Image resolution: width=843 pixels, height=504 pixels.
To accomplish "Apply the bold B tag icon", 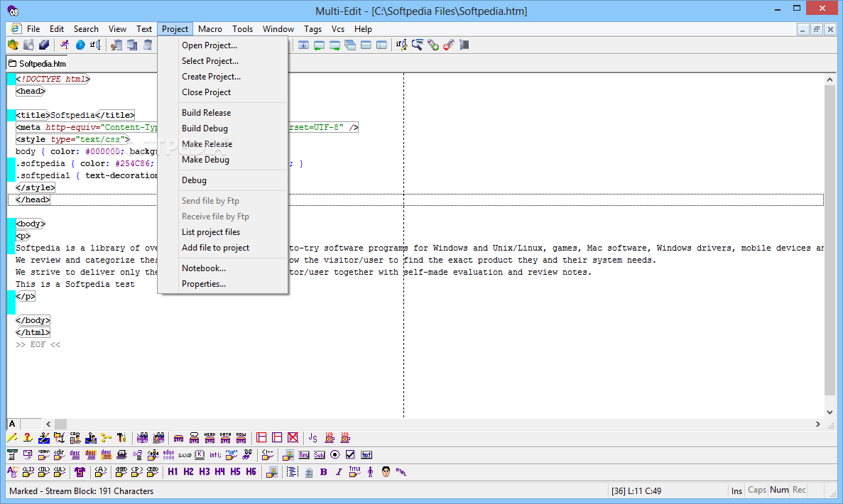I will coord(324,472).
